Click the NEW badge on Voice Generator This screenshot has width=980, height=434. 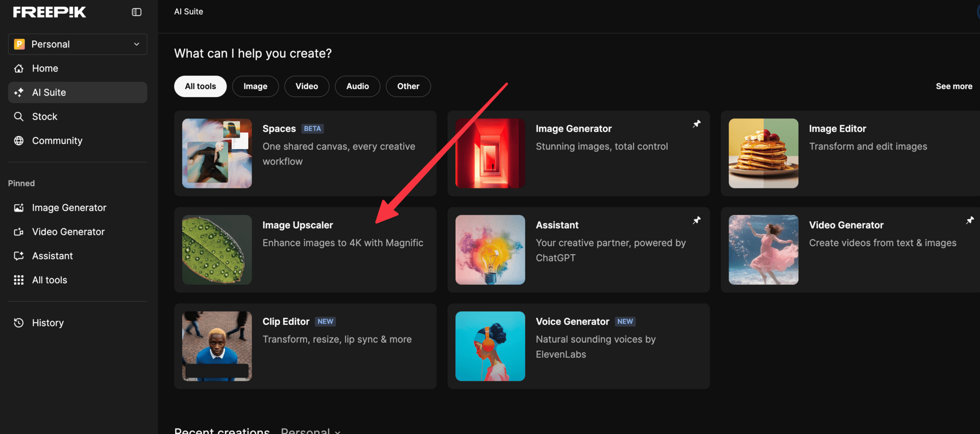625,322
